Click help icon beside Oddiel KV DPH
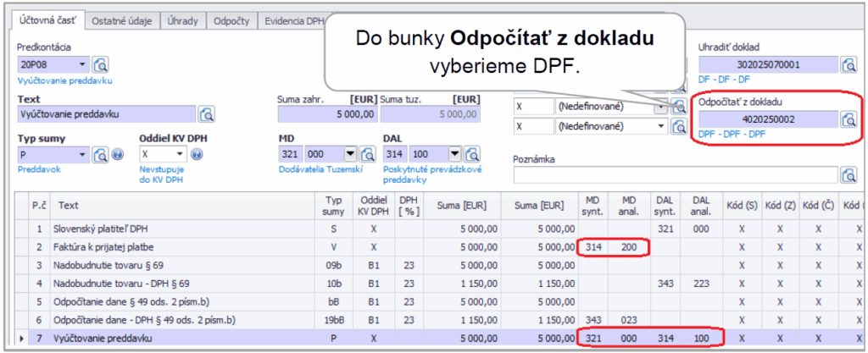The width and height of the screenshot is (868, 353). [x=196, y=154]
